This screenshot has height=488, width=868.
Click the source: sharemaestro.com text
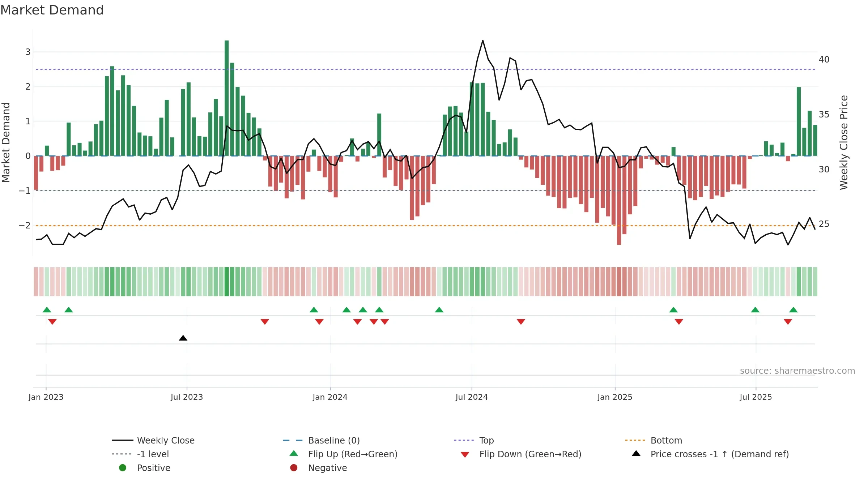click(x=797, y=371)
